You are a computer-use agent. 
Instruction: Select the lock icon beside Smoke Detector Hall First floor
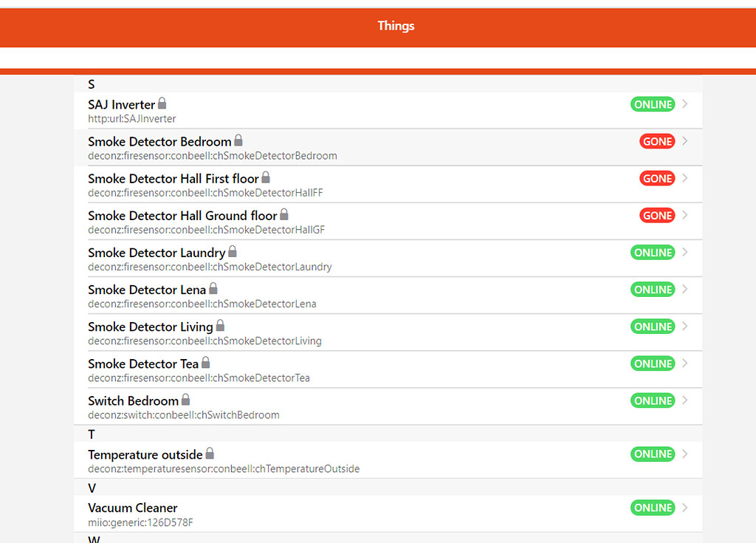[265, 177]
